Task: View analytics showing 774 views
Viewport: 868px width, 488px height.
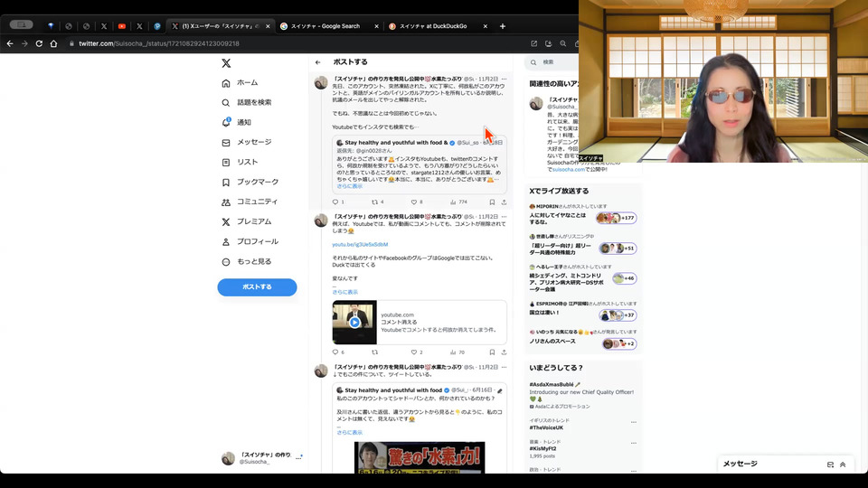Action: pyautogui.click(x=459, y=202)
